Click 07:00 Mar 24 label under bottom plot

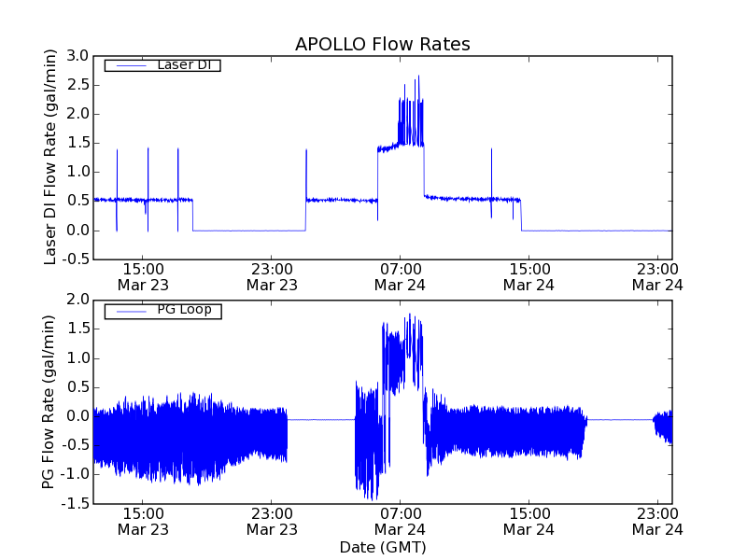tap(400, 522)
